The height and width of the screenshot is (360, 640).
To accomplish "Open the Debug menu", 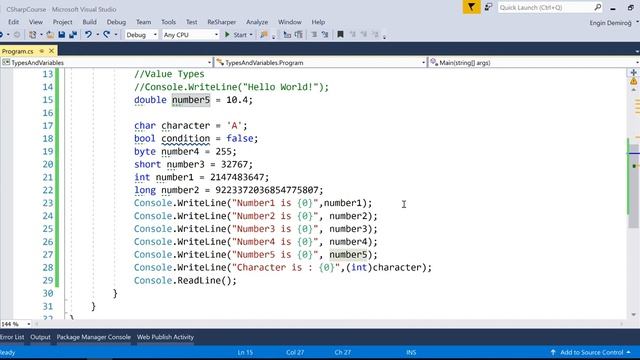I will click(x=116, y=22).
